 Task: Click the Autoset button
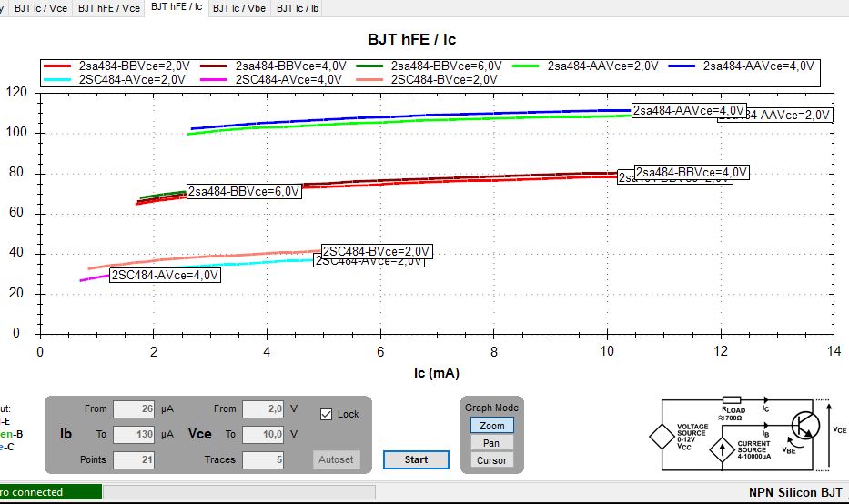336,459
